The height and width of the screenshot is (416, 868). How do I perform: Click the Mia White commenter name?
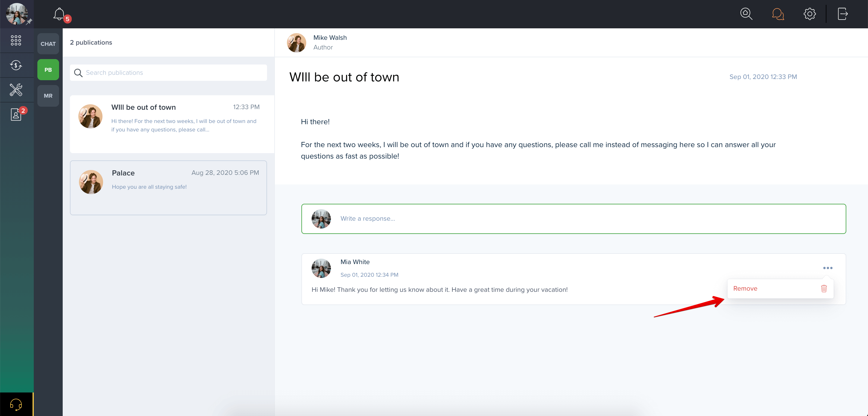(x=355, y=262)
